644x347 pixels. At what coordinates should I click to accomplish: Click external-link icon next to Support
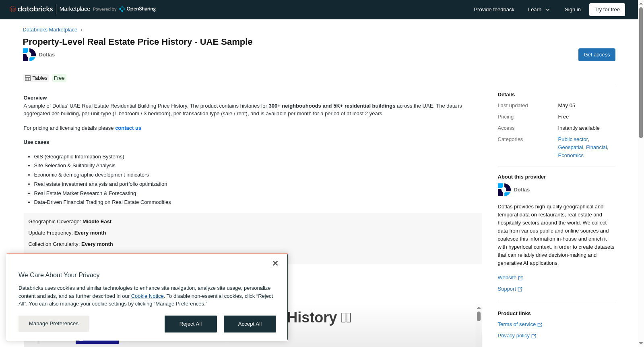pyautogui.click(x=520, y=289)
